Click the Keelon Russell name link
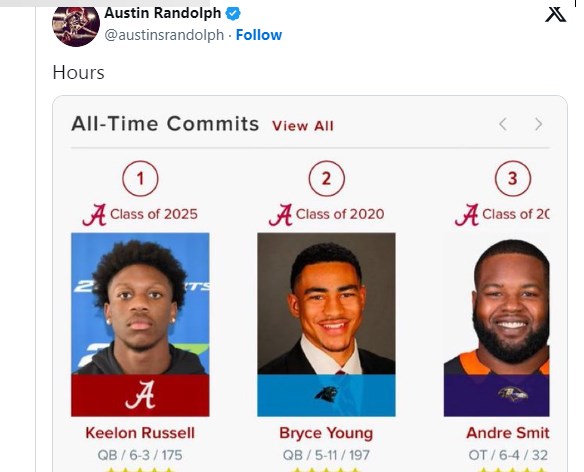 pos(140,433)
